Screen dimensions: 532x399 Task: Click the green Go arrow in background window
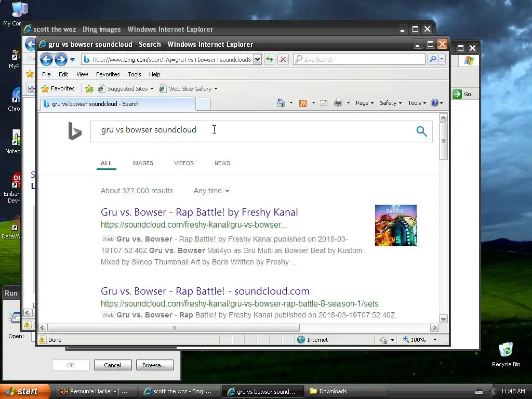[x=457, y=94]
